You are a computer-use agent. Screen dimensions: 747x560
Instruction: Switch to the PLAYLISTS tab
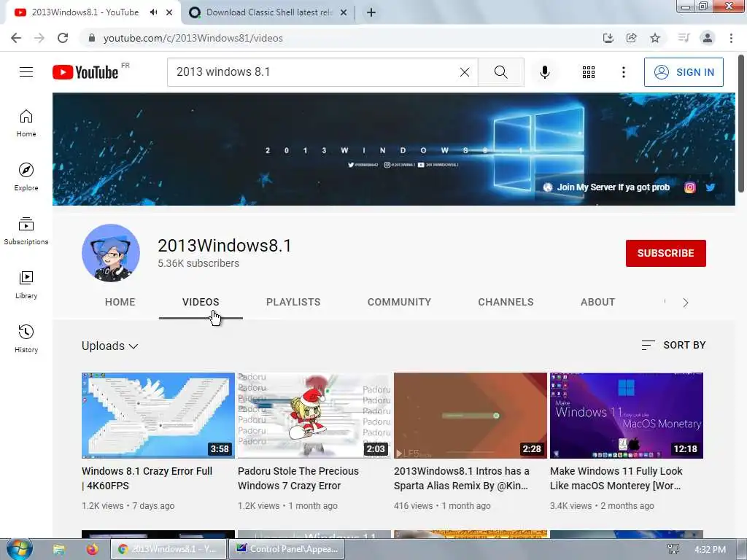click(293, 302)
